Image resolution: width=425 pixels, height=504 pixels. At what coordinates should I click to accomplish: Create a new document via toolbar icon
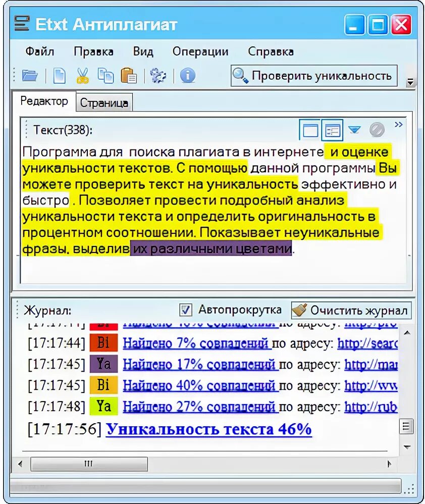(60, 76)
